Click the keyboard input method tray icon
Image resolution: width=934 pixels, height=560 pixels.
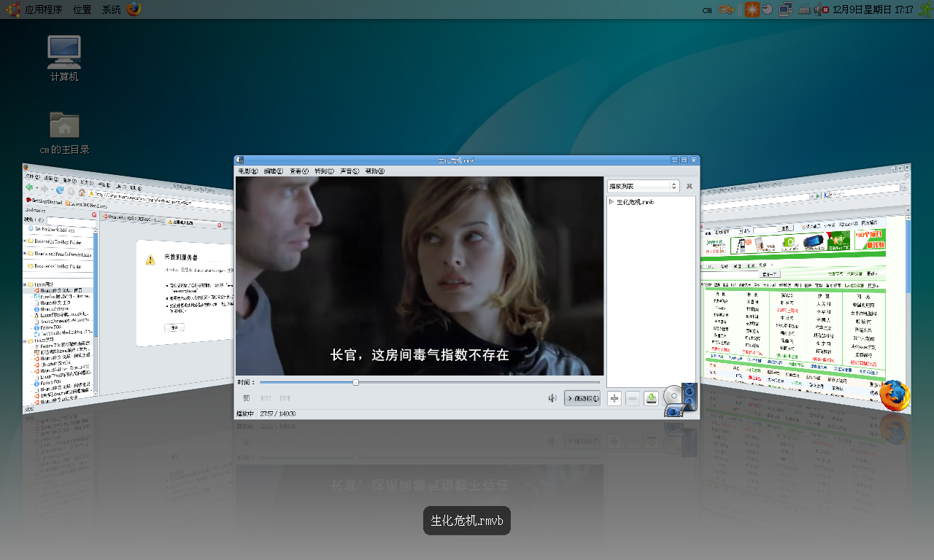tap(804, 9)
